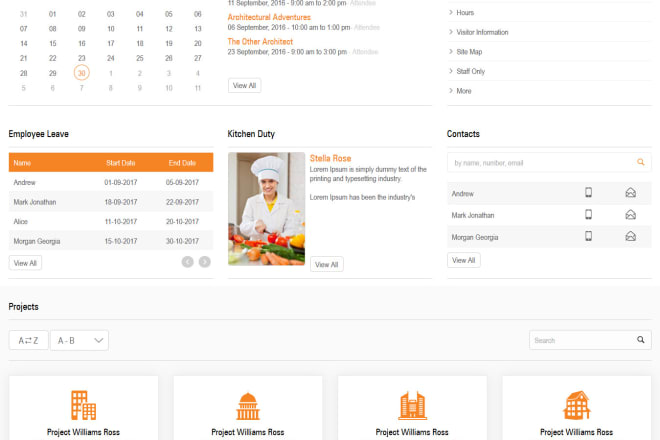Go to previous Employee Leave page
Viewport: 660px width, 440px height.
point(187,262)
